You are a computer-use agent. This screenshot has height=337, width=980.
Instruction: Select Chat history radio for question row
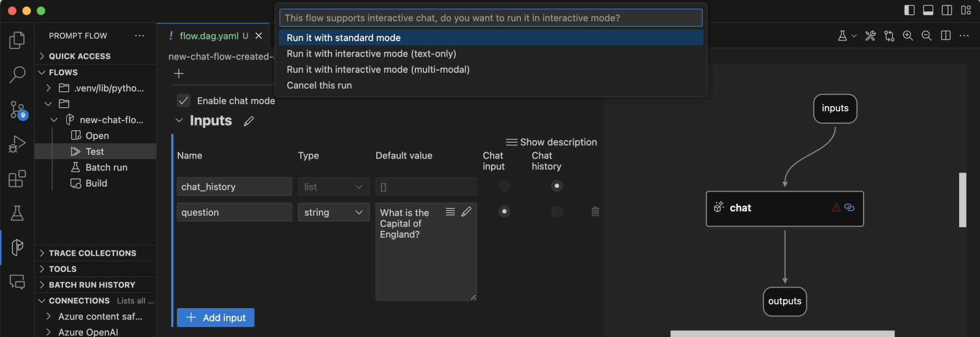[x=557, y=211]
